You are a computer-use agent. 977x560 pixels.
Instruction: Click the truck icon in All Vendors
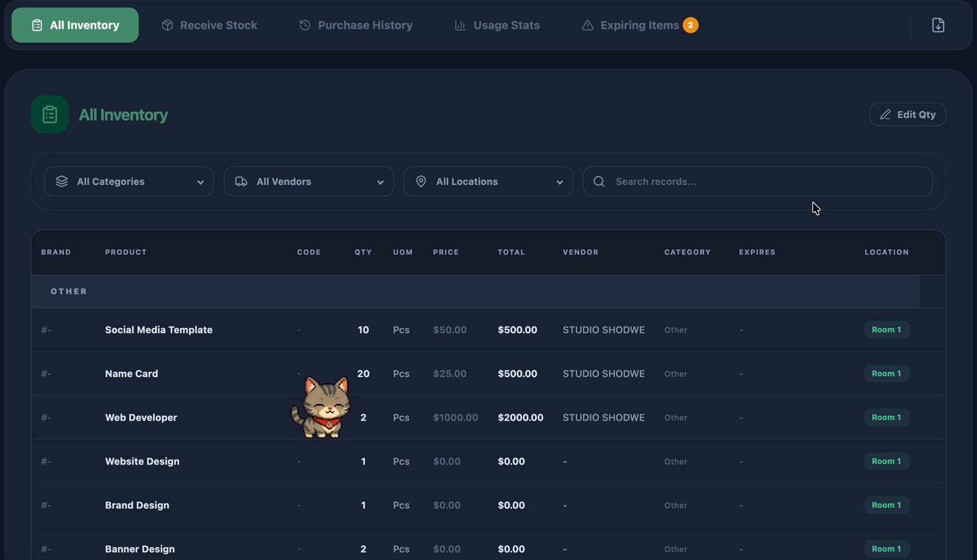click(241, 181)
